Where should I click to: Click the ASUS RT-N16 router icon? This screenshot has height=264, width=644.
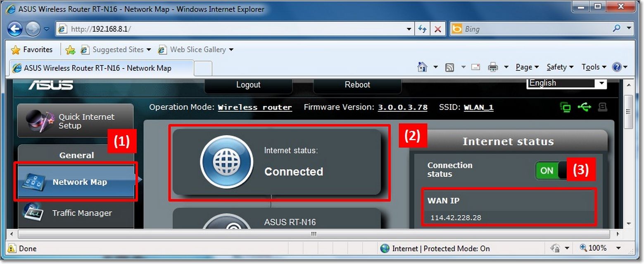[x=226, y=221]
